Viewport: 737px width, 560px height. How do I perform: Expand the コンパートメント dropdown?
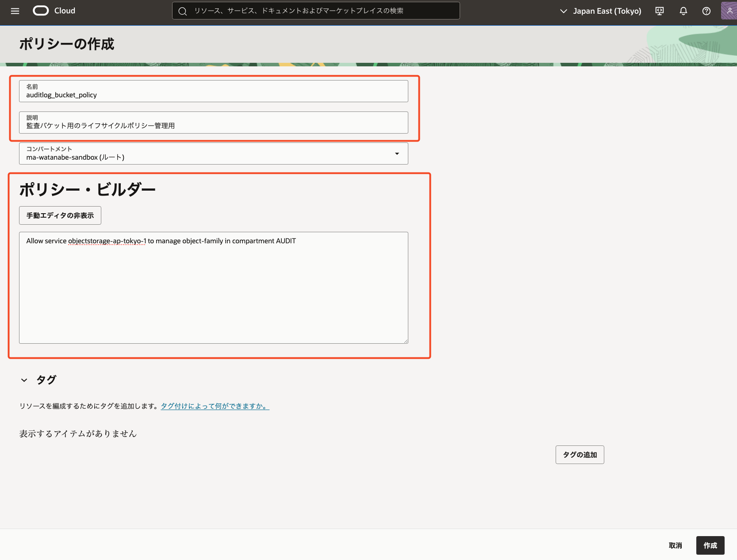[x=396, y=153]
